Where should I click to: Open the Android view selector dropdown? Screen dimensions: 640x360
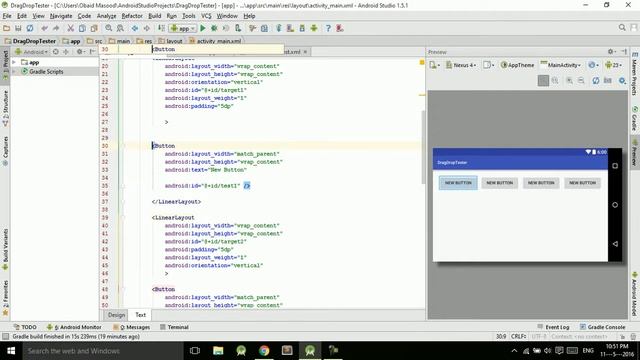31,52
